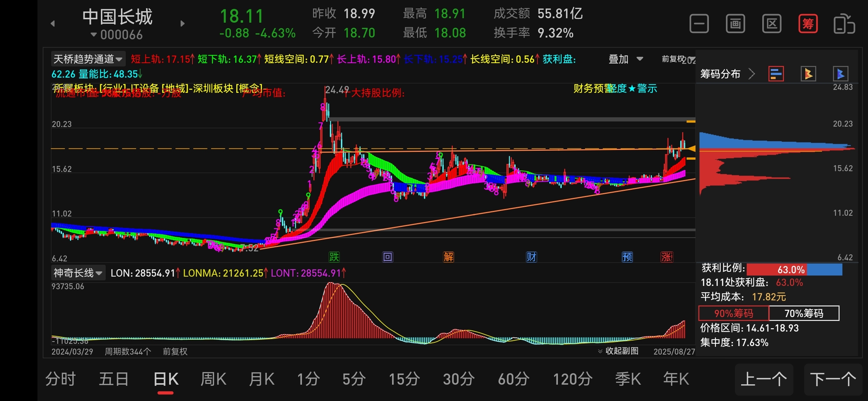868x401 pixels.
Task: Click the 周期数344个 label
Action: point(128,351)
